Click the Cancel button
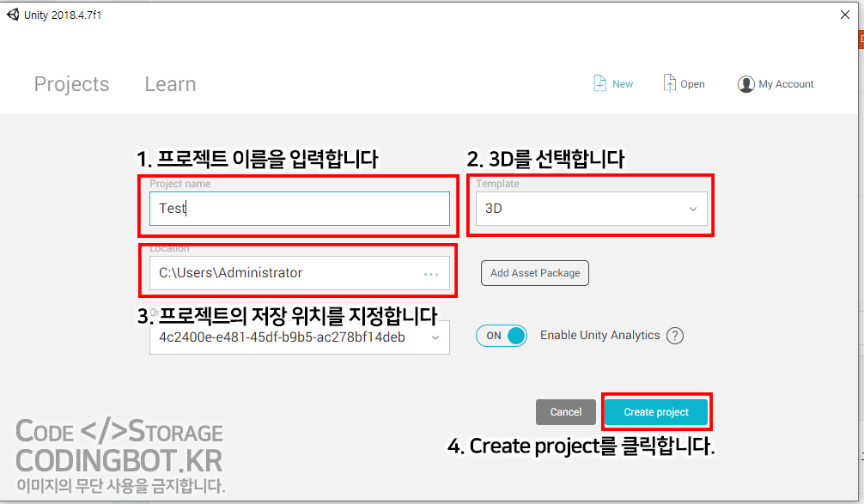 point(566,412)
